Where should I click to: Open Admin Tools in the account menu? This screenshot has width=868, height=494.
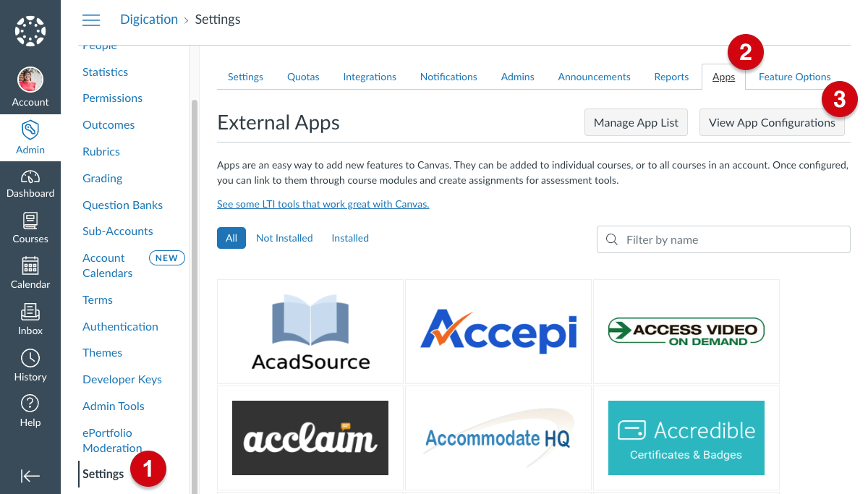click(114, 406)
